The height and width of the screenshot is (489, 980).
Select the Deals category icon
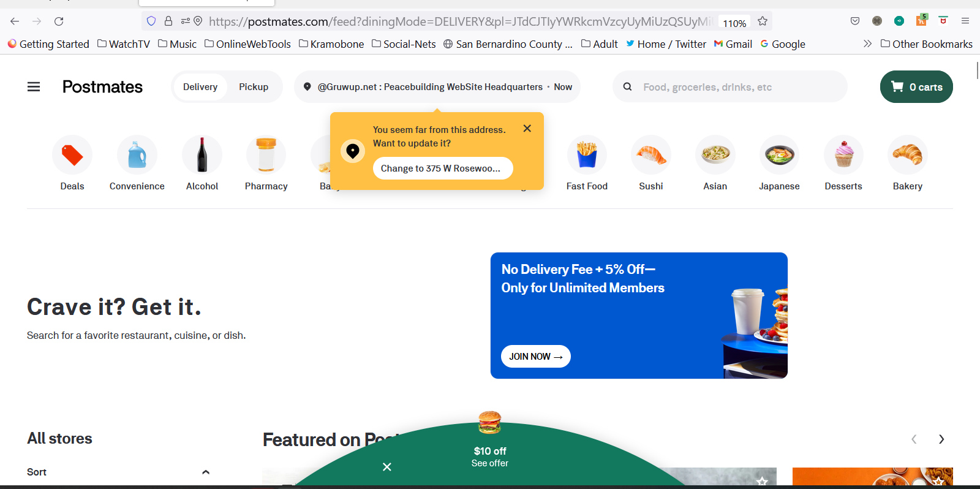click(72, 155)
